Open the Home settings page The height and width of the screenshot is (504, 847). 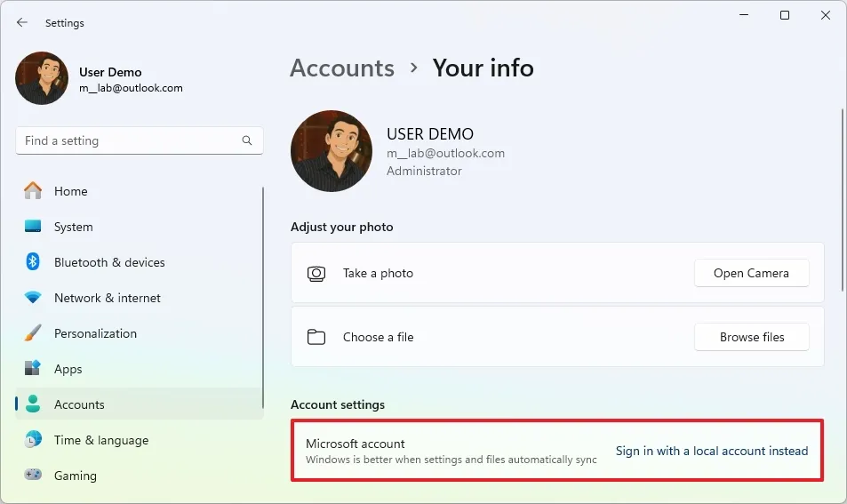point(71,191)
